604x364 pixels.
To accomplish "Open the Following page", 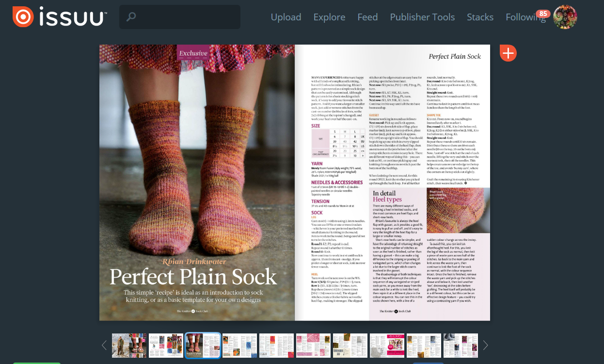I will [x=525, y=17].
